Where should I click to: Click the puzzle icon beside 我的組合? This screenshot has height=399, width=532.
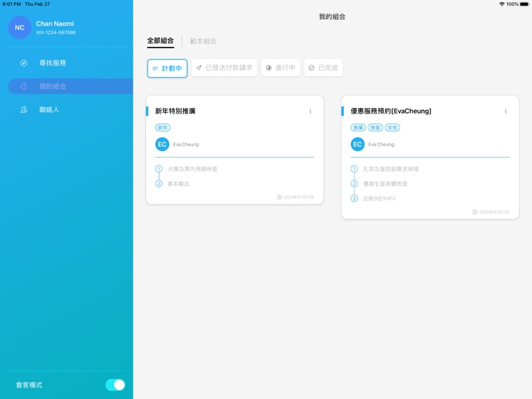(x=23, y=86)
